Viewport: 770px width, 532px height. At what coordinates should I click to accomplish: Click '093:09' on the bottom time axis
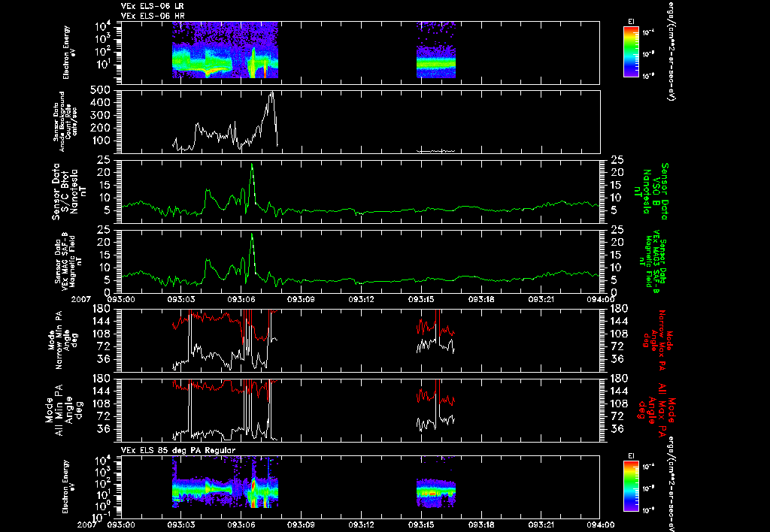coord(301,524)
